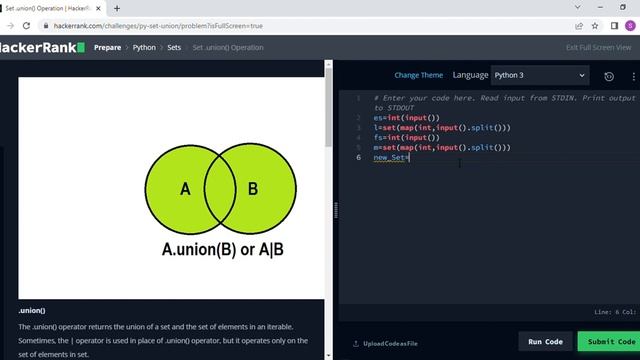
Task: Share this page icon in address bar
Action: pyautogui.click(x=579, y=26)
